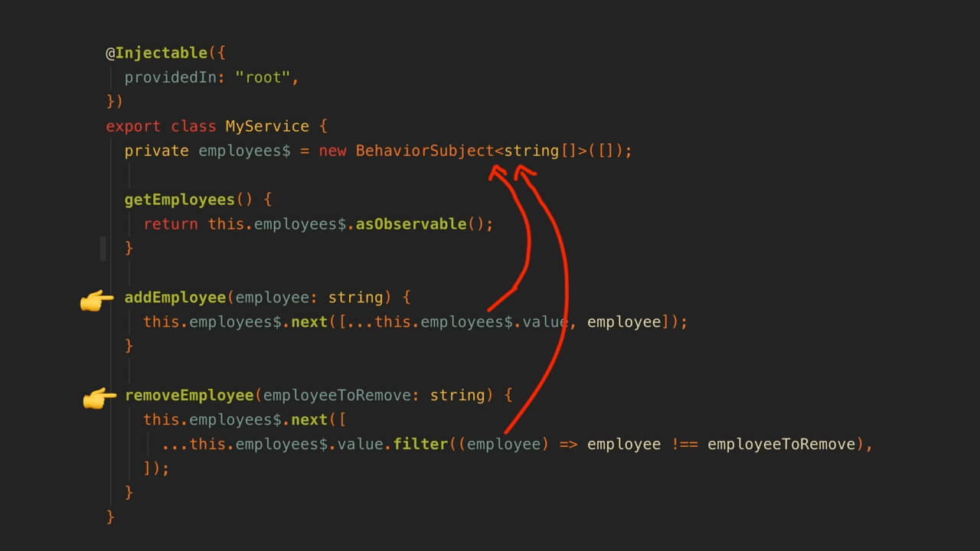Viewport: 980px width, 551px height.
Task: Select the string type in removeEmployee's signature
Action: click(x=458, y=396)
